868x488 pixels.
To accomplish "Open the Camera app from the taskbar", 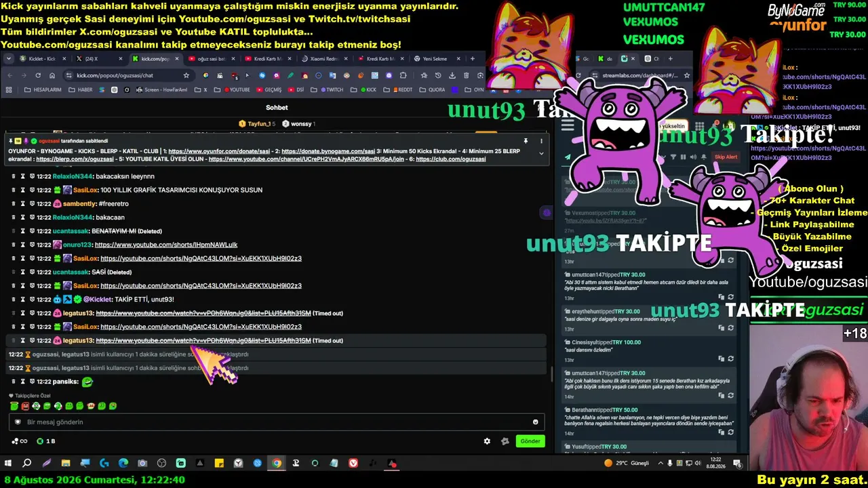I will coord(142,464).
